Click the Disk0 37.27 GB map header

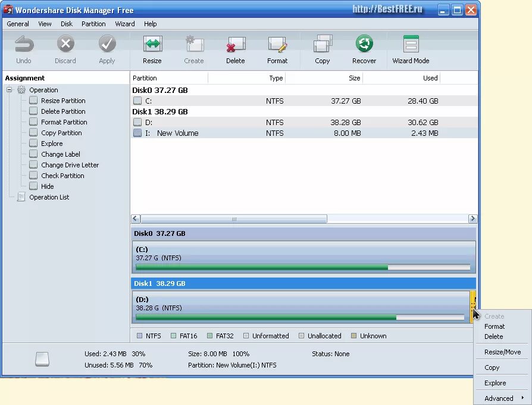(303, 233)
